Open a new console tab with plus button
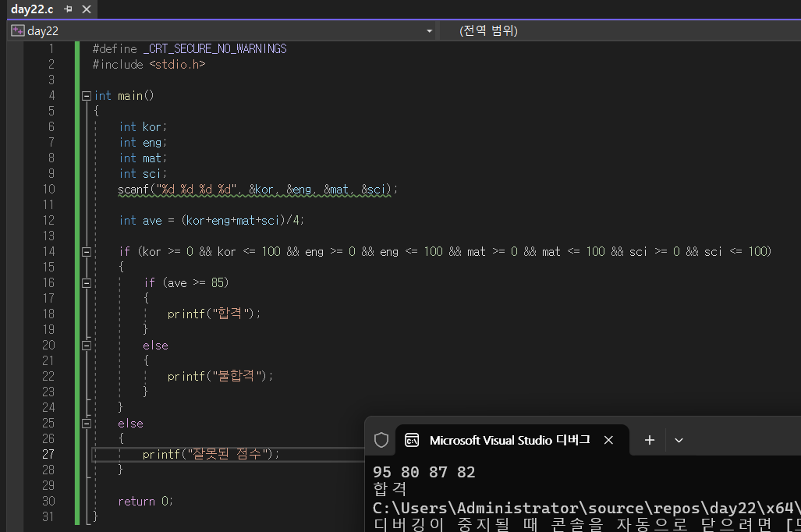 [x=649, y=440]
